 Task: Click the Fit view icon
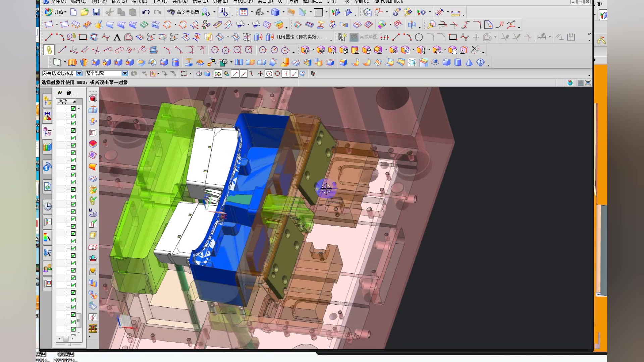(x=244, y=12)
